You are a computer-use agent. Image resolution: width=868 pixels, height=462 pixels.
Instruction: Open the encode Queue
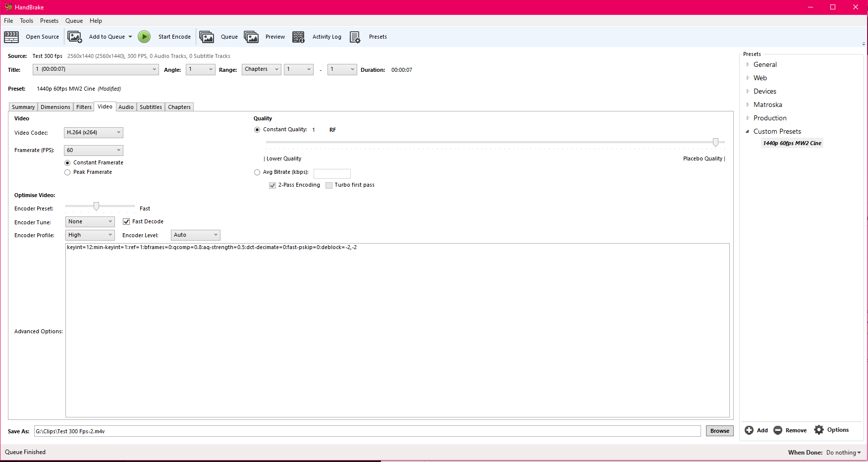(219, 37)
